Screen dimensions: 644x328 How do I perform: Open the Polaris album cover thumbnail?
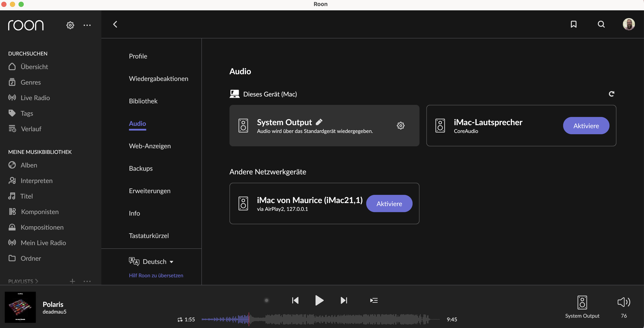[20, 307]
